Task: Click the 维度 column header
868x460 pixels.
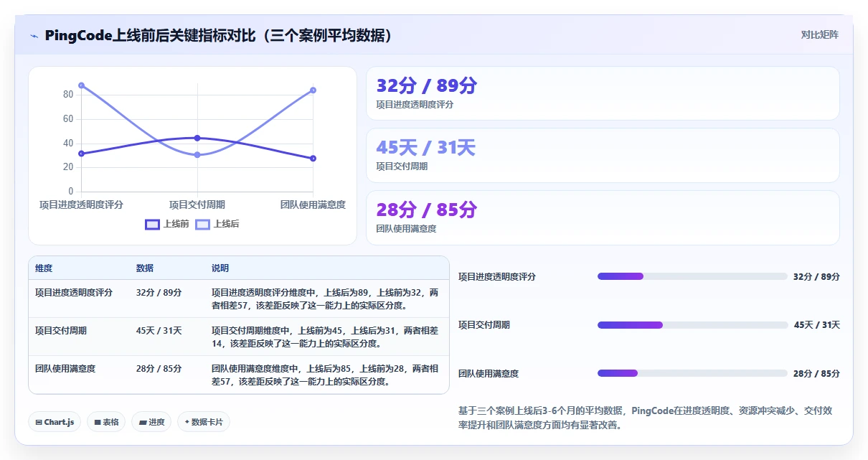Action: (44, 268)
